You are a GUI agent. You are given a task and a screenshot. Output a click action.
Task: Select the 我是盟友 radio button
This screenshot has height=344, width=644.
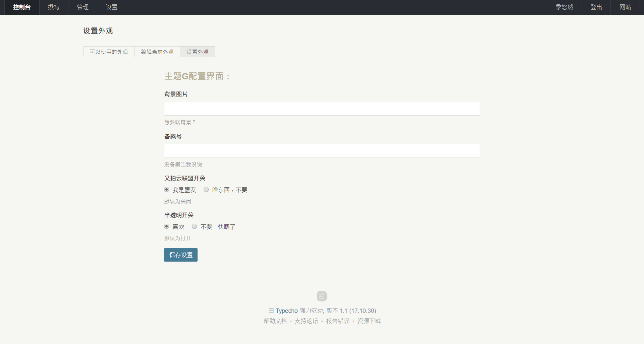[167, 190]
